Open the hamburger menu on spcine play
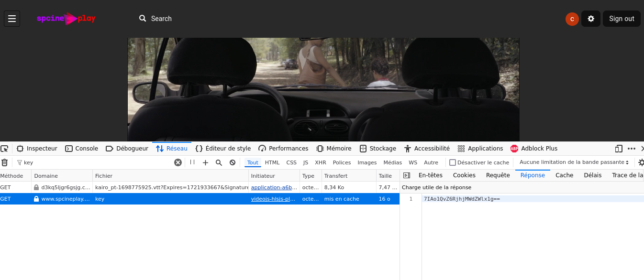The image size is (644, 280). tap(12, 19)
